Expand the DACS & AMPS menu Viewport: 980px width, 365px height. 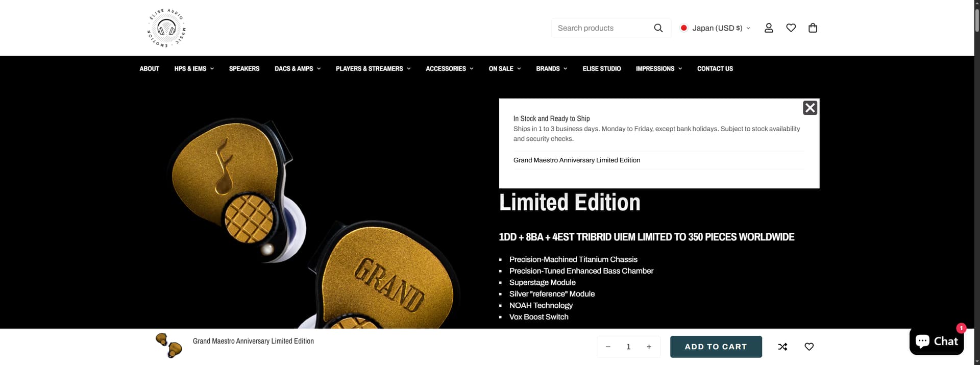[x=298, y=68]
